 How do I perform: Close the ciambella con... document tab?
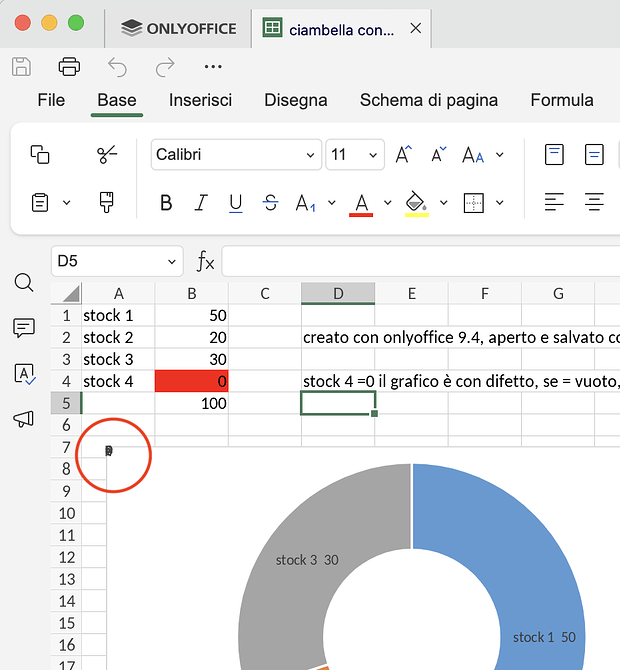point(415,29)
